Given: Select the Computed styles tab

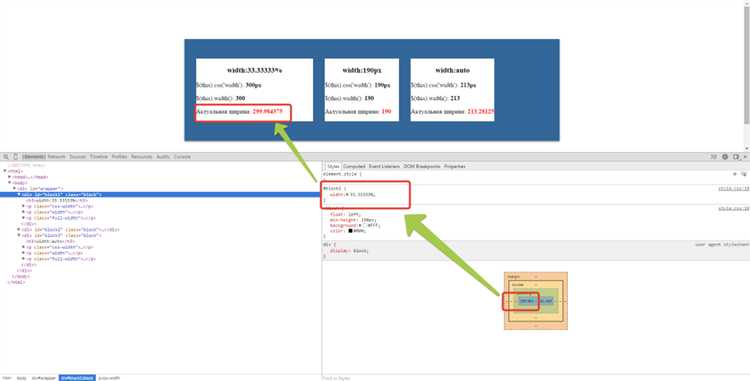Looking at the screenshot, I should pyautogui.click(x=354, y=166).
